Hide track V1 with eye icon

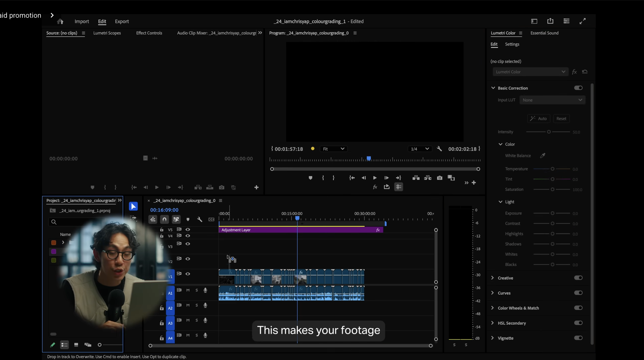tap(188, 274)
